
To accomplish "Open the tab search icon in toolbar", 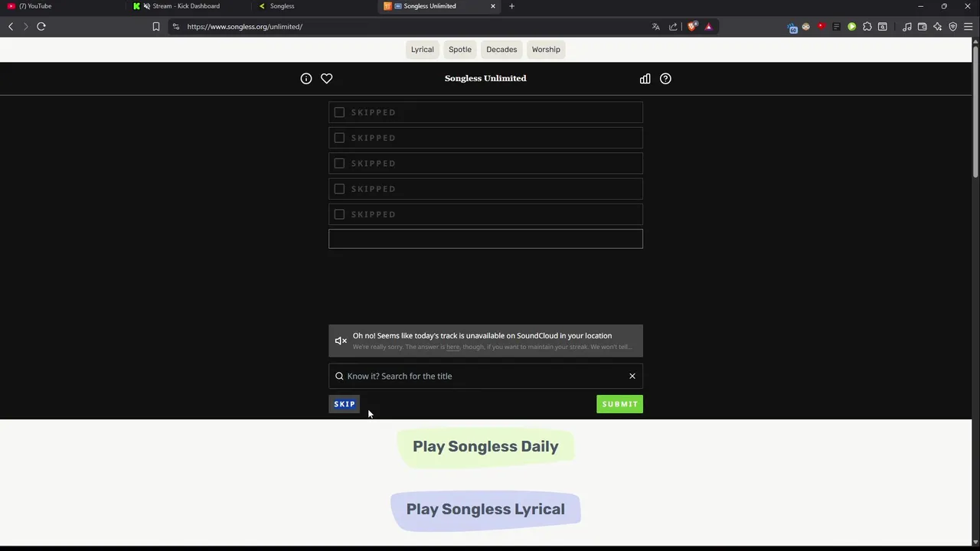I will point(882,27).
